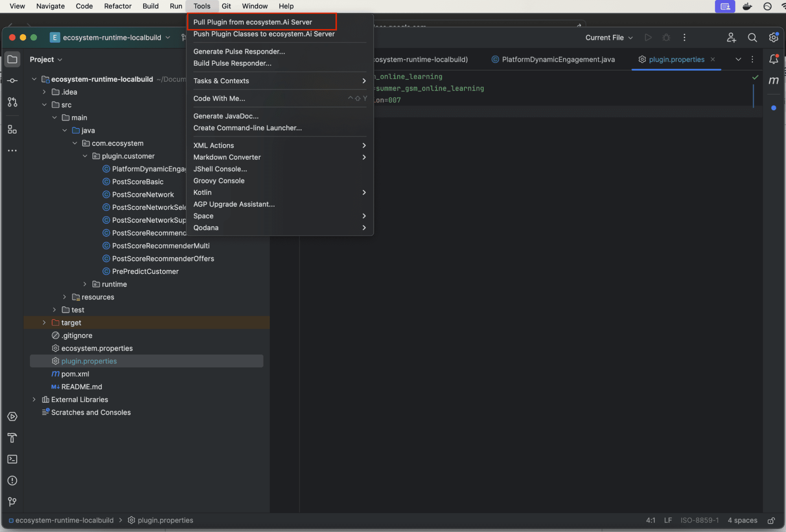
Task: Open the Structure tool window
Action: tap(12, 130)
